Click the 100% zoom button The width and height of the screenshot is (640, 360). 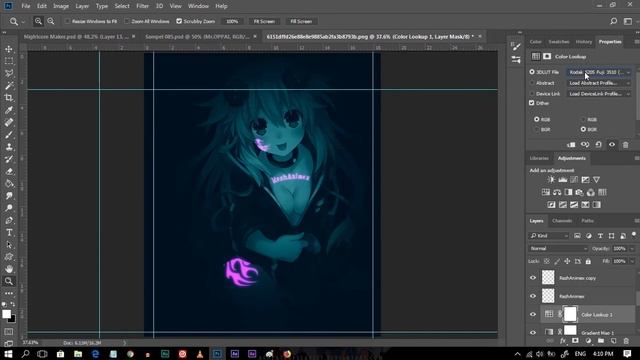[232, 21]
